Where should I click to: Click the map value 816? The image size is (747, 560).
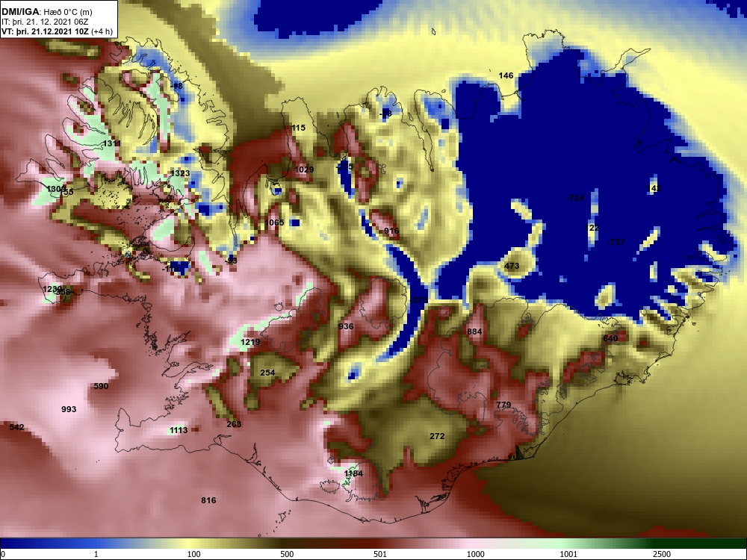208,500
